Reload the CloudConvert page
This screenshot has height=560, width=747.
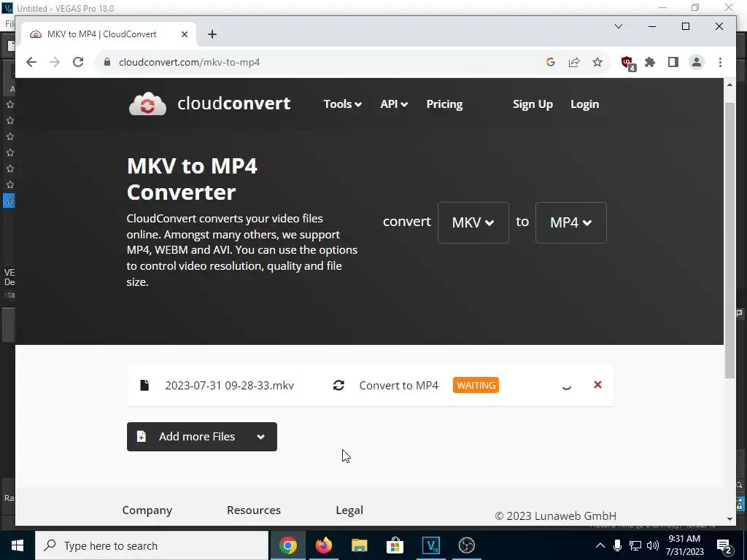(x=78, y=62)
